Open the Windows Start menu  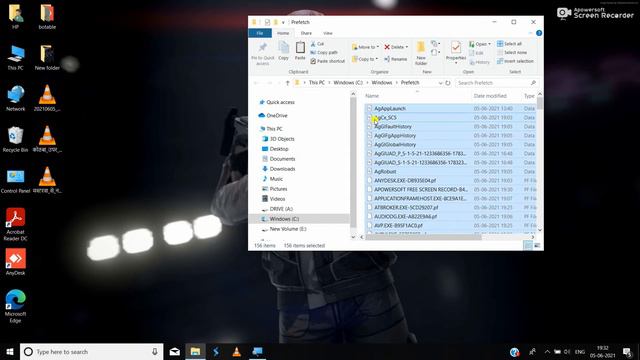(10, 351)
